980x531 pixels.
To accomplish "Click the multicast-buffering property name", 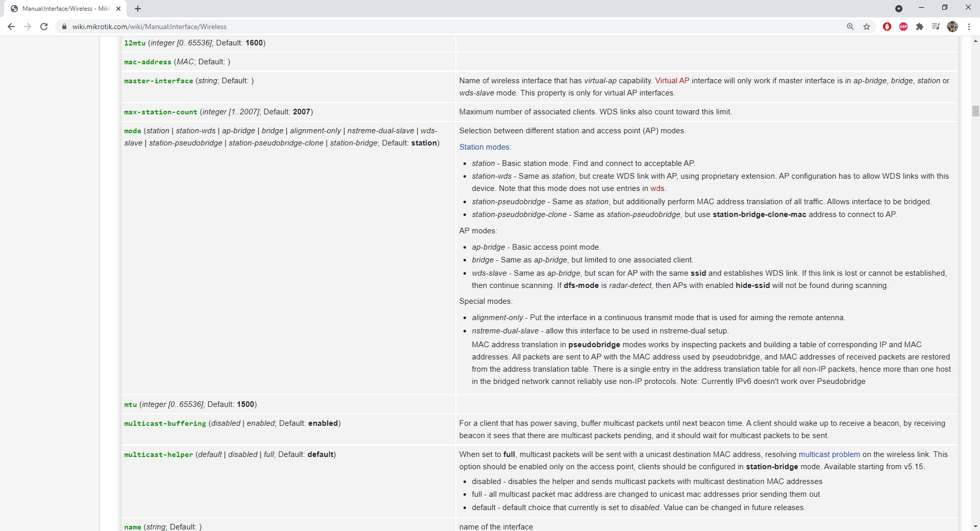I will tap(165, 423).
